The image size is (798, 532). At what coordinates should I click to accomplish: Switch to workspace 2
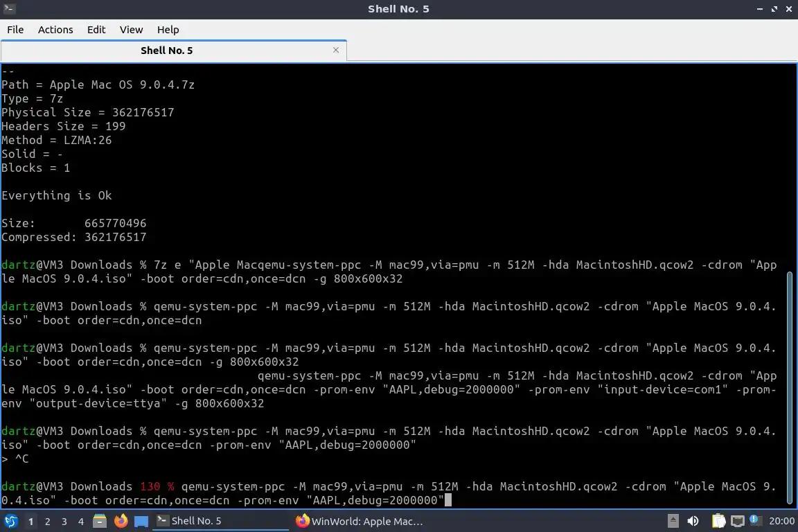tap(47, 522)
